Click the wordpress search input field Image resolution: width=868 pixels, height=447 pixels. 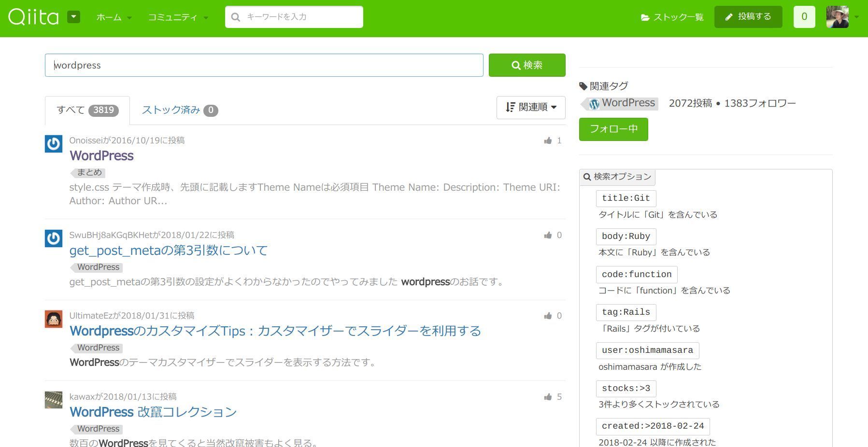264,65
